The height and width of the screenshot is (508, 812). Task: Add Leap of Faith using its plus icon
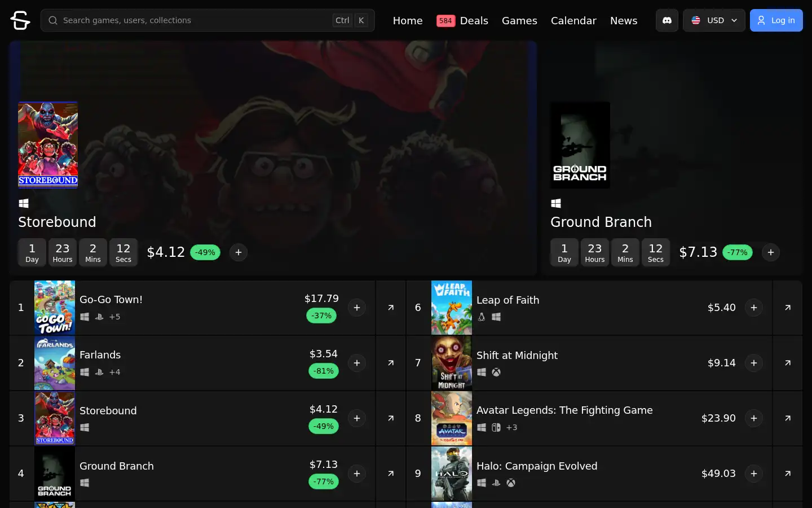[754, 308]
